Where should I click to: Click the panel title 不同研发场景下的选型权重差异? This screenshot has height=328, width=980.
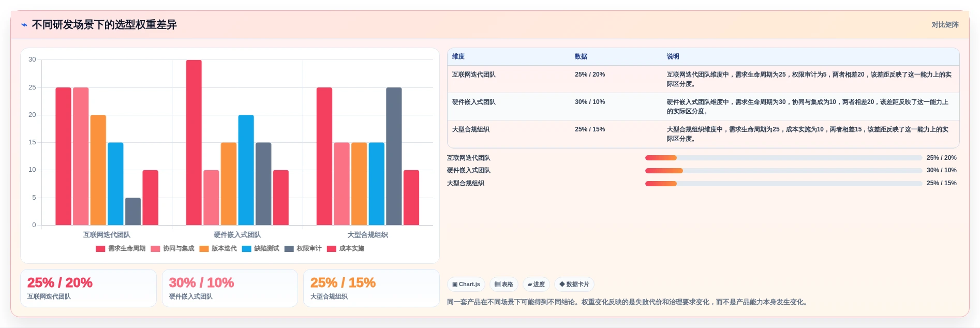[x=104, y=25]
